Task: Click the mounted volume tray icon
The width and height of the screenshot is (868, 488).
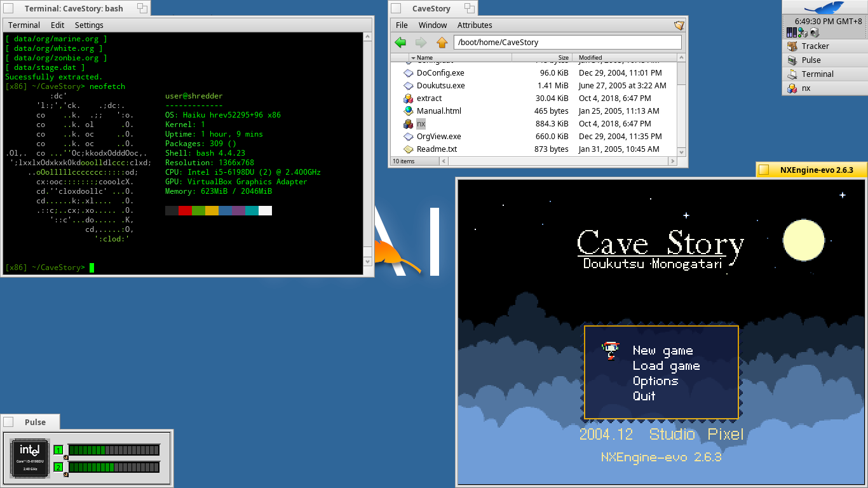Action: coord(815,32)
